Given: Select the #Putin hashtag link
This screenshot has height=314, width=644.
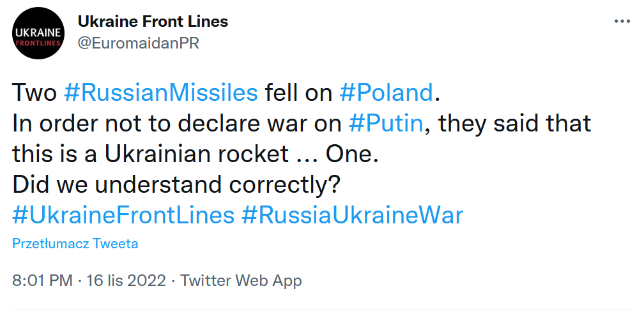Looking at the screenshot, I should pyautogui.click(x=386, y=123).
